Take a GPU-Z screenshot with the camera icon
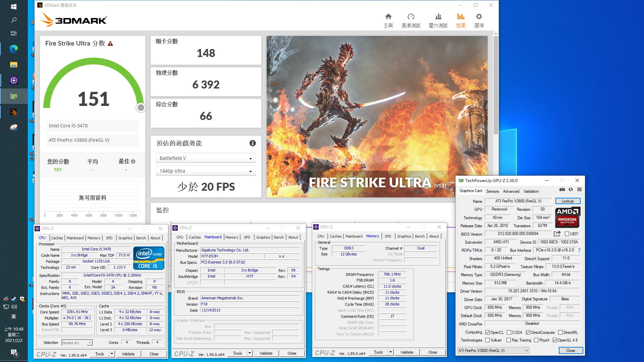The image size is (644, 362). click(x=562, y=190)
